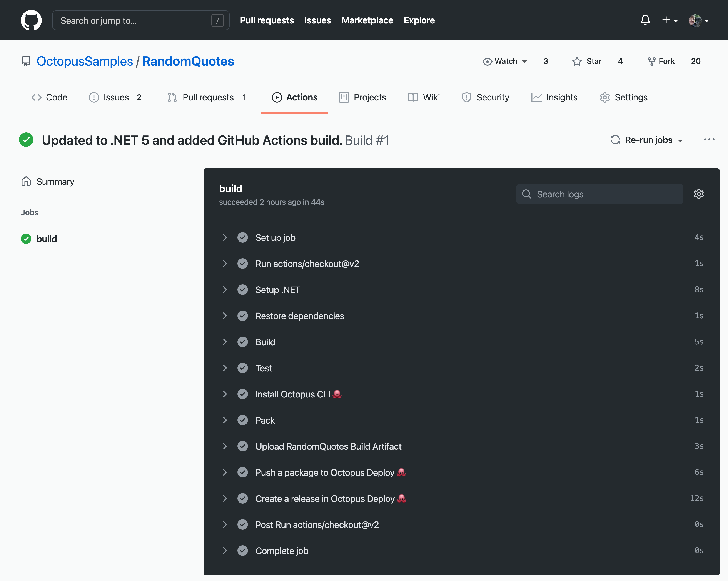Image resolution: width=728 pixels, height=581 pixels.
Task: Open the OctopusSamples organization link
Action: click(x=85, y=61)
